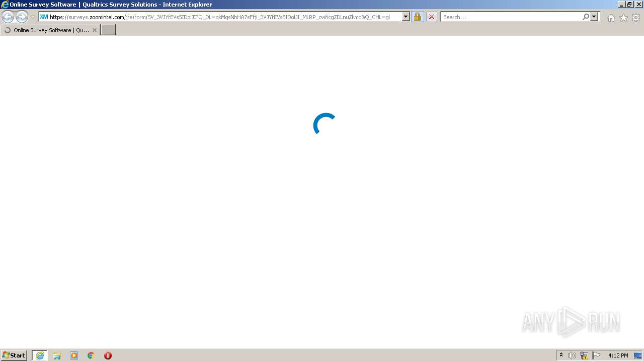Go to the Home page icon
644x362 pixels.
pyautogui.click(x=611, y=18)
